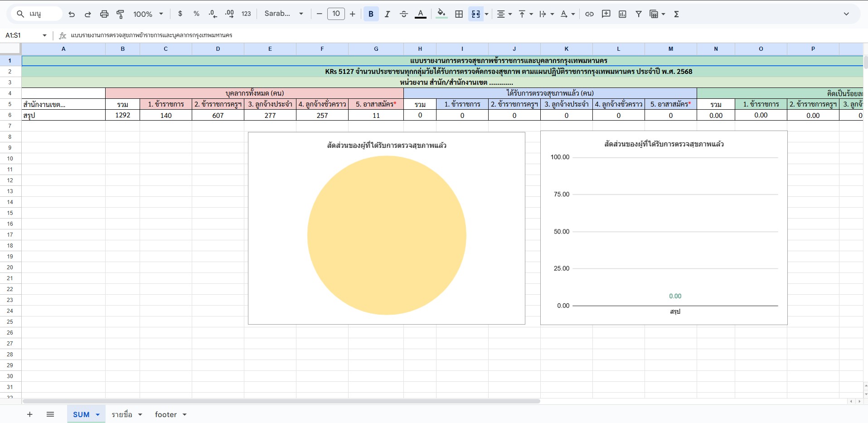
Task: Open the รายชื่อ tab dropdown arrow
Action: coord(140,414)
